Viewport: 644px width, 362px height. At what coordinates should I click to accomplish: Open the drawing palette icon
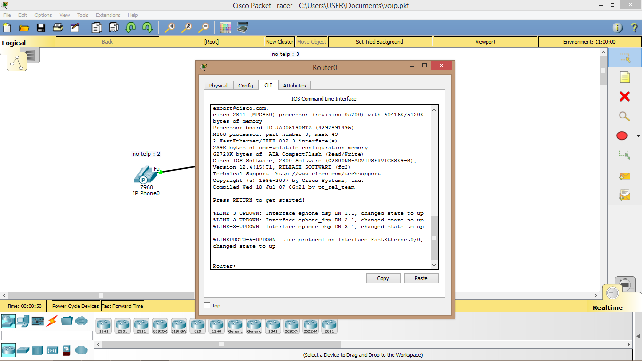[226, 28]
